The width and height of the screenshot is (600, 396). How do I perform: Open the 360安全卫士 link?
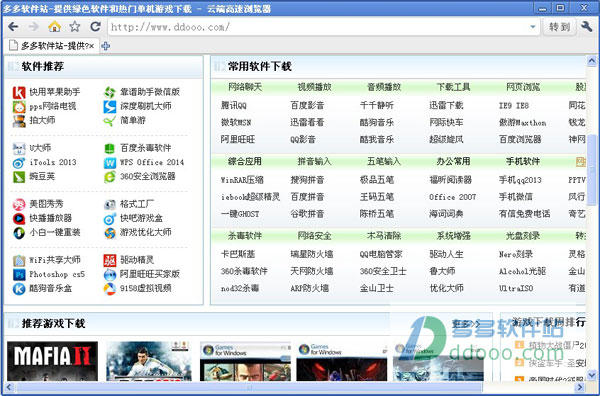[383, 271]
